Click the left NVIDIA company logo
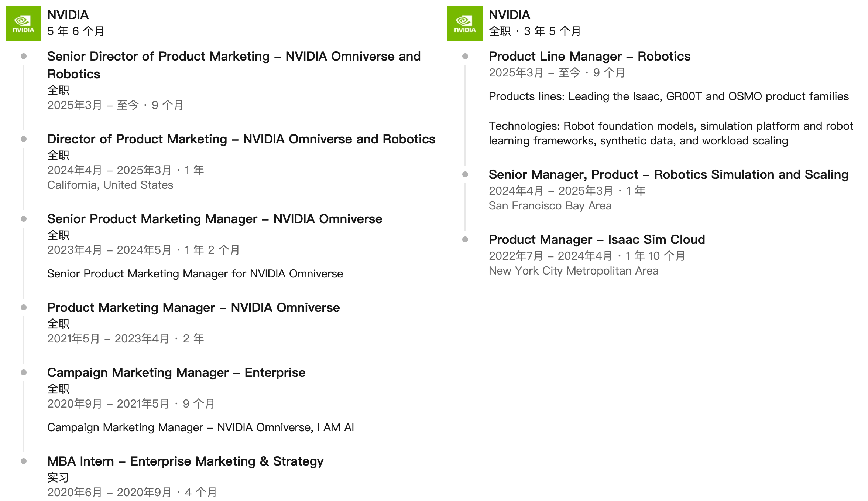 click(23, 24)
